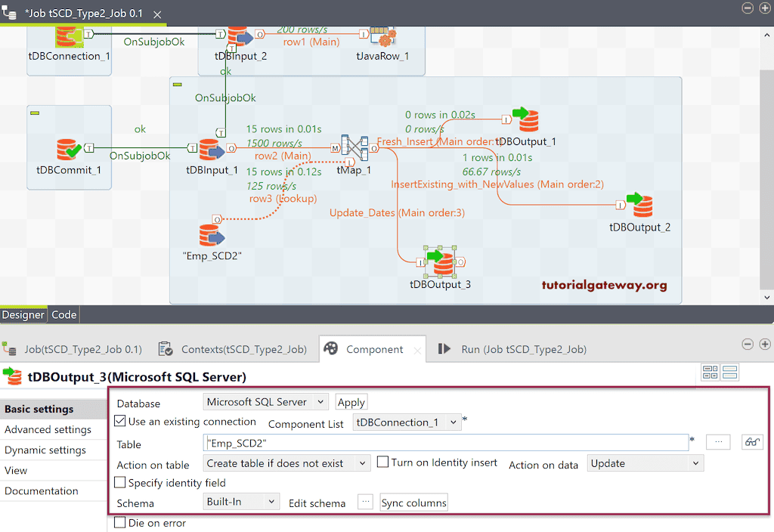The height and width of the screenshot is (532, 774).
Task: Click the glasses icon beside the Table field
Action: pos(752,442)
